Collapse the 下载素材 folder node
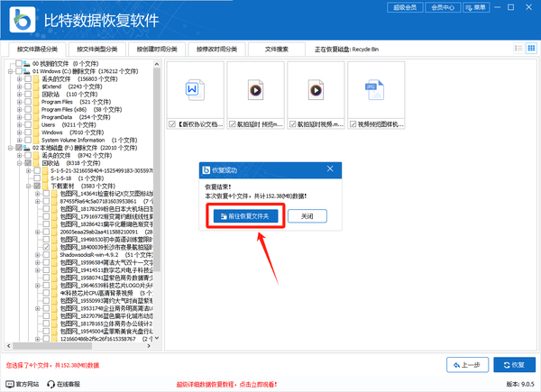Viewport: 541px width, 392px height. 28,186
